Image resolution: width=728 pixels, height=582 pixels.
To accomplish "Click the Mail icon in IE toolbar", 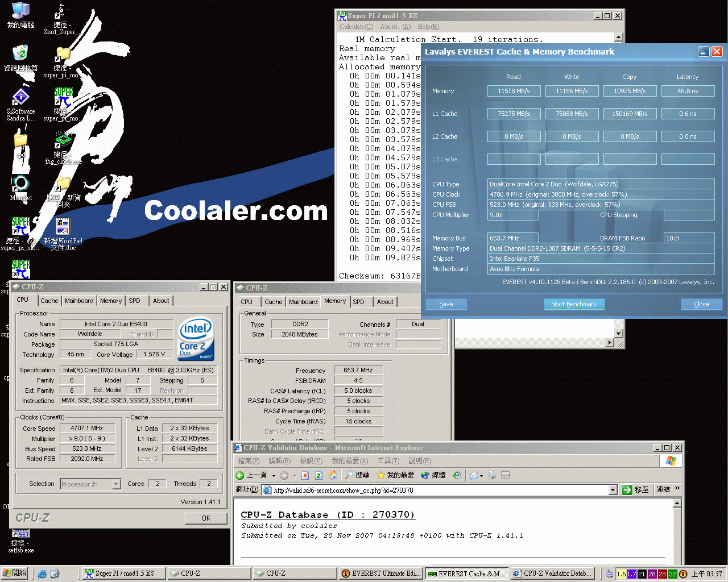I will (x=474, y=475).
